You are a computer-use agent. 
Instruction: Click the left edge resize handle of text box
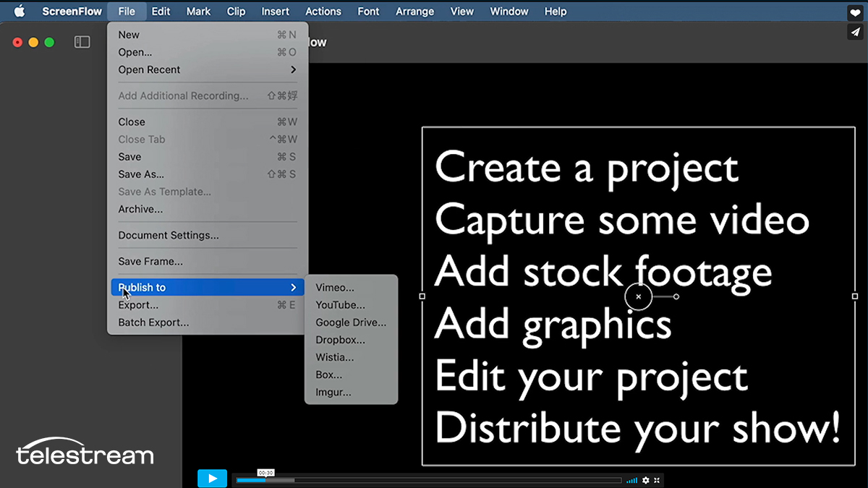coord(422,296)
